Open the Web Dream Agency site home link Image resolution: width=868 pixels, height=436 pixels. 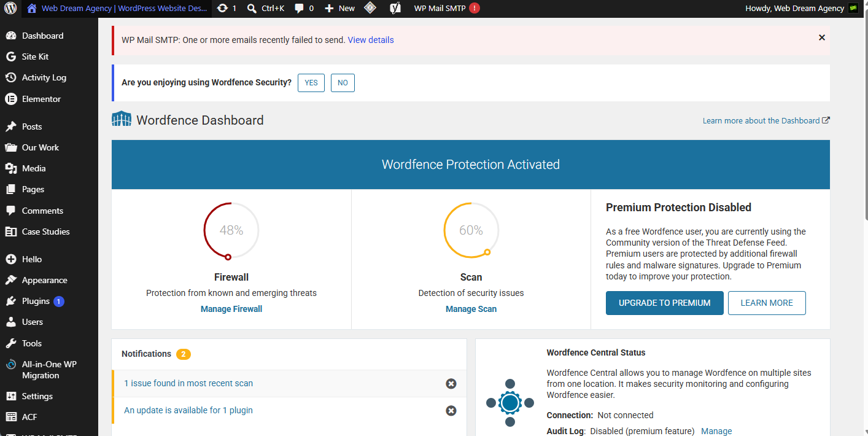pyautogui.click(x=117, y=9)
